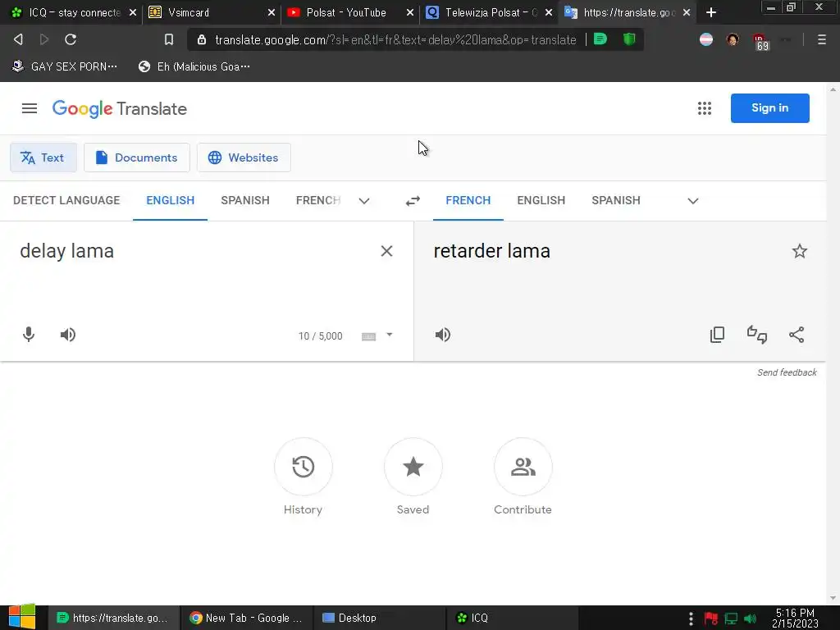
Task: Select Spanish as source language
Action: point(244,200)
